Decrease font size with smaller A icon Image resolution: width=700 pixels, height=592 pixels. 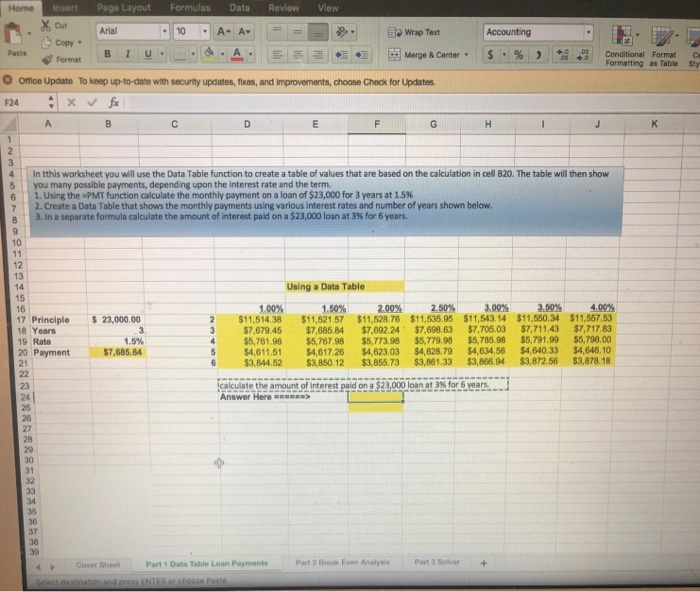point(244,32)
